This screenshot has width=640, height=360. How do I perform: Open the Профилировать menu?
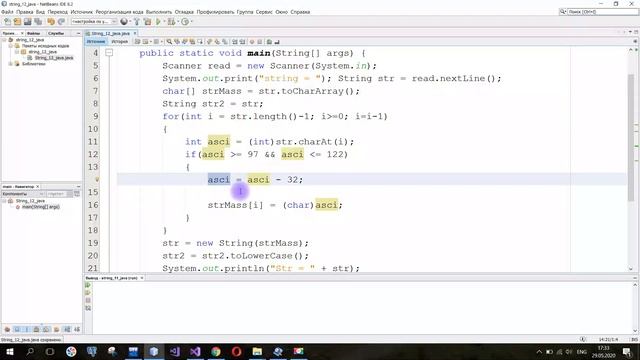(x=215, y=12)
